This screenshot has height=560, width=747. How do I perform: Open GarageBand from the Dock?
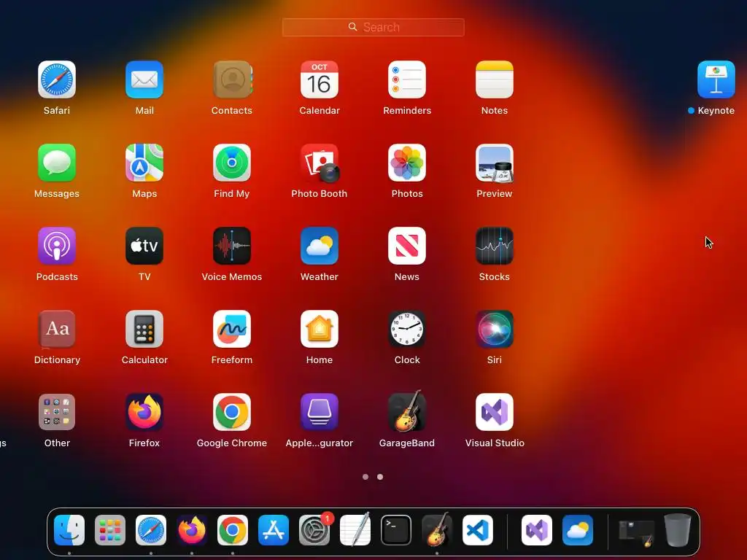click(x=437, y=529)
